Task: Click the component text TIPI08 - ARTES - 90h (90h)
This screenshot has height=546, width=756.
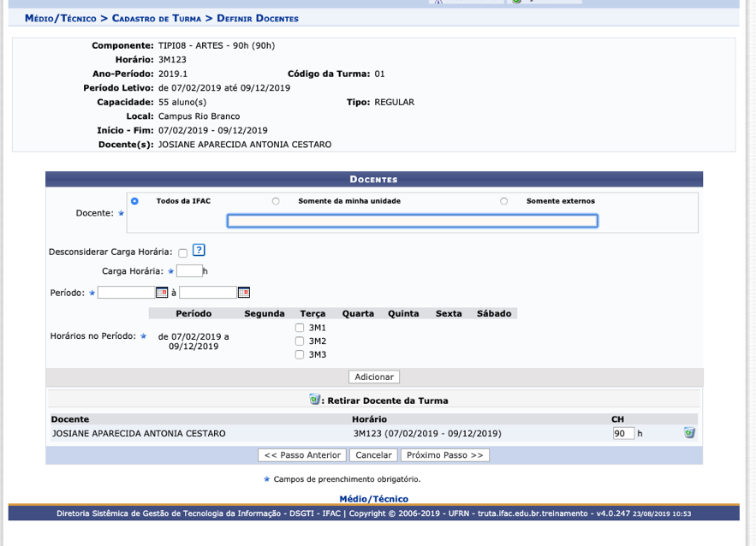Action: tap(217, 45)
